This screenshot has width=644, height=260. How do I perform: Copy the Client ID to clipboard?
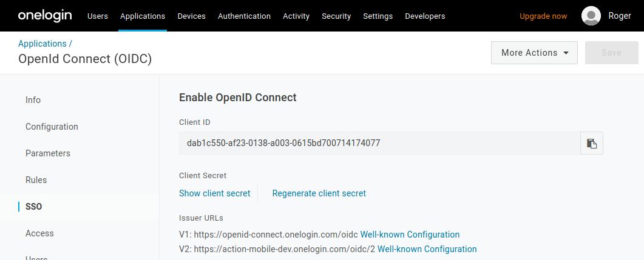pyautogui.click(x=591, y=143)
